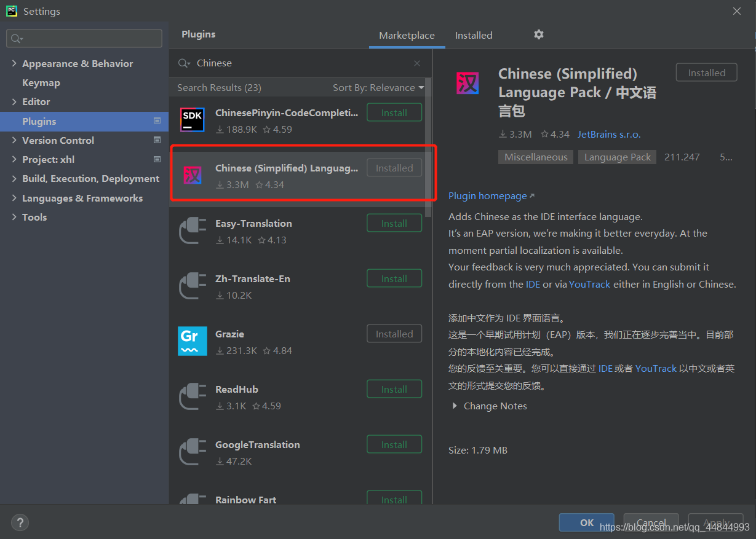
Task: Expand Build, Execution, Deployment section
Action: 14,178
